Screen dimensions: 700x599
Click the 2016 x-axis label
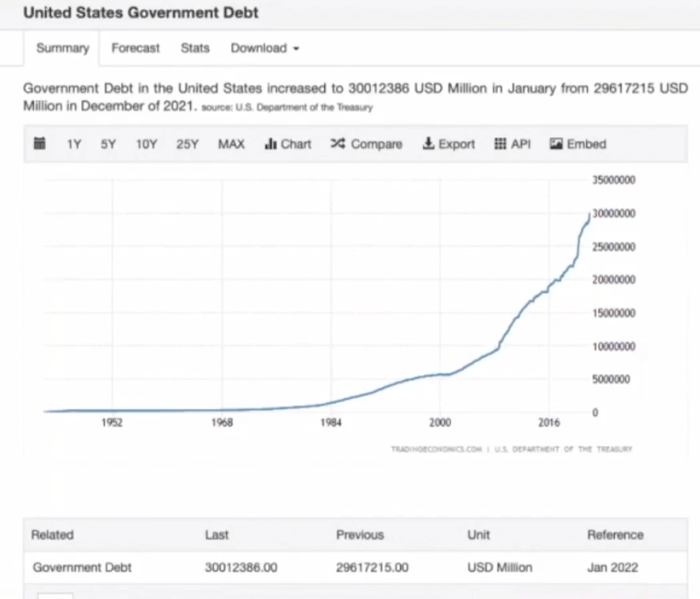click(549, 422)
